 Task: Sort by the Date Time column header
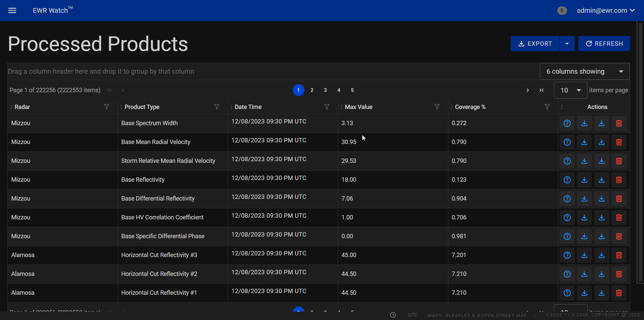tap(248, 107)
